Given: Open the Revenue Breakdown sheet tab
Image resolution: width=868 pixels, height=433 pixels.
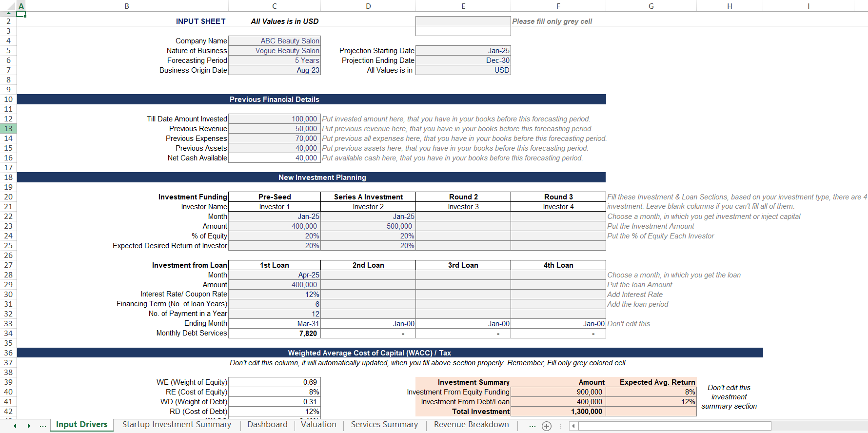Looking at the screenshot, I should tap(472, 425).
